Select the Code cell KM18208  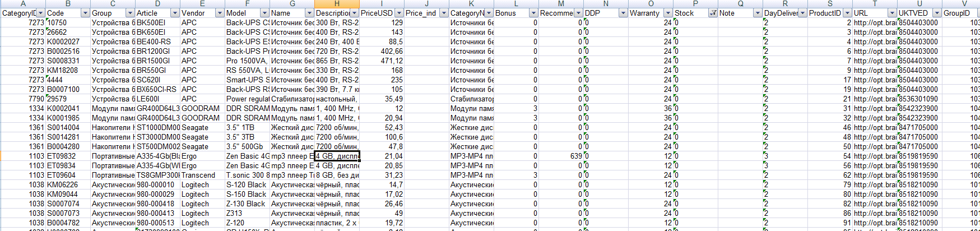[68, 70]
